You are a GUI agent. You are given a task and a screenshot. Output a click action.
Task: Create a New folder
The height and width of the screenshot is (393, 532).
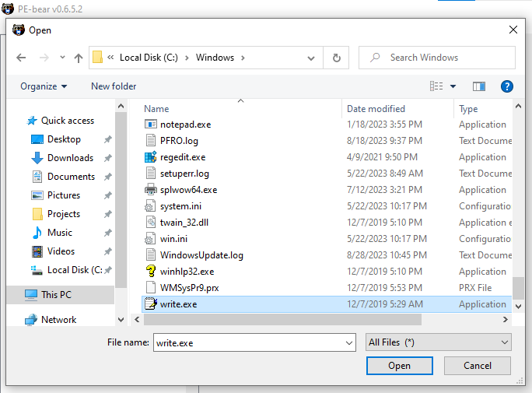pos(114,86)
